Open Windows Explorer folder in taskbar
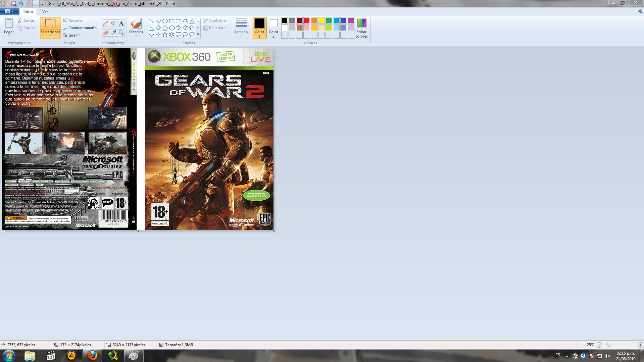Viewport: 644px width, 362px height. coord(30,356)
